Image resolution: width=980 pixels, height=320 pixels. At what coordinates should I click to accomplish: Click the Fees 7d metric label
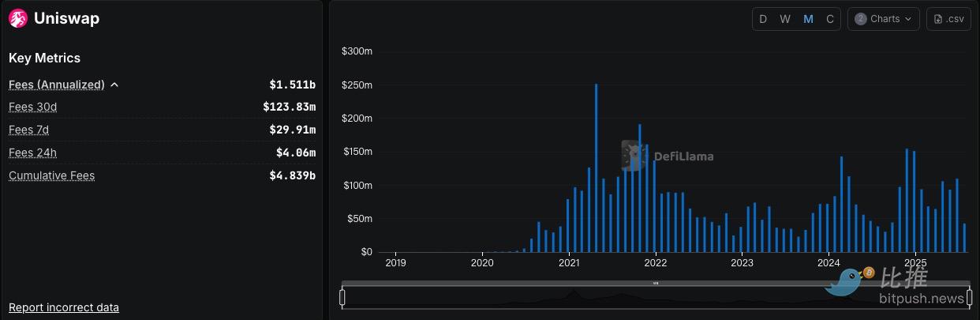click(x=28, y=130)
